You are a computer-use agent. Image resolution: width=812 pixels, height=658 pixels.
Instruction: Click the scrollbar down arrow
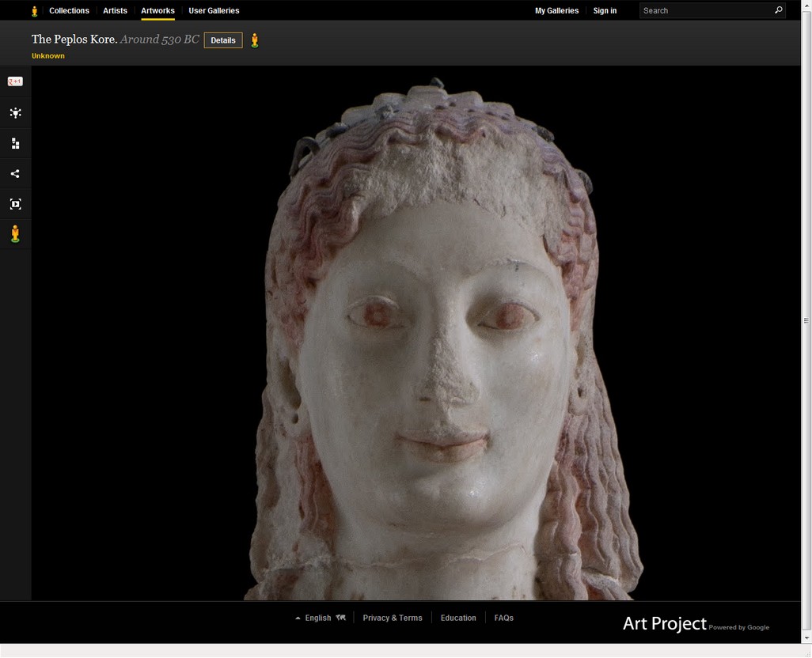click(806, 638)
